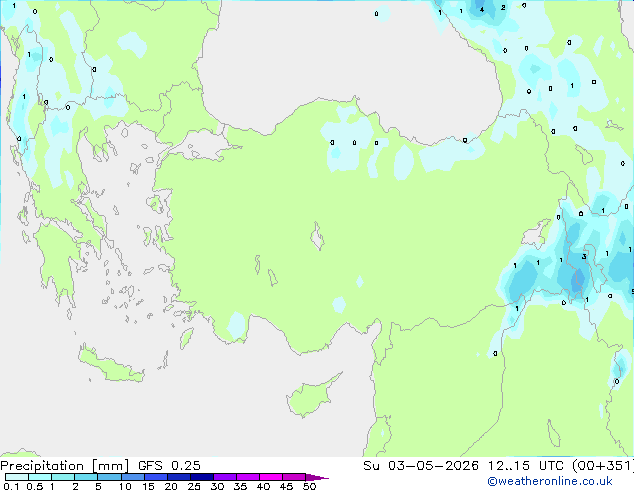Click the 0.1–0.5 mm legend color box

[17, 477]
